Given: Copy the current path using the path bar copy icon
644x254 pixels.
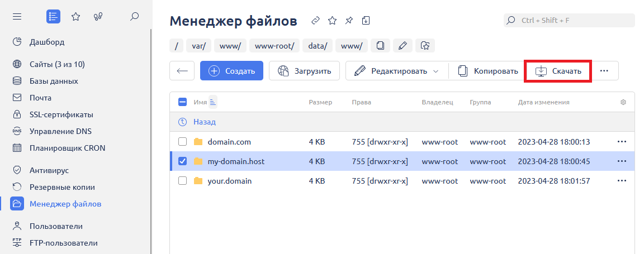Looking at the screenshot, I should point(380,46).
